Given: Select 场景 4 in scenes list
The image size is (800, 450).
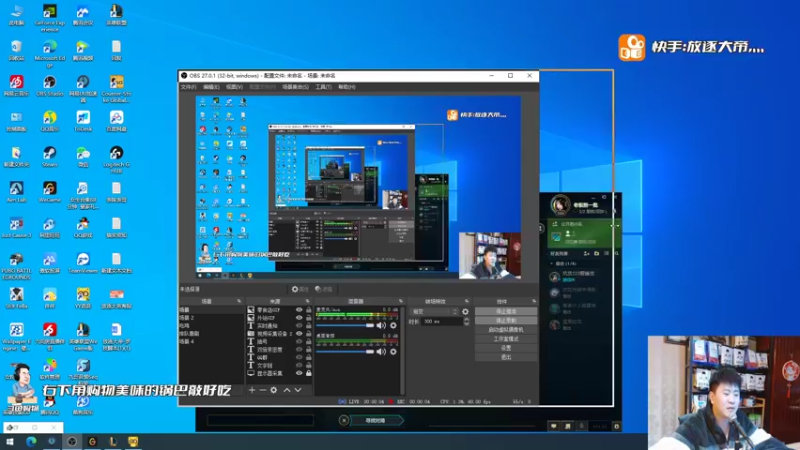Looking at the screenshot, I should (x=211, y=341).
